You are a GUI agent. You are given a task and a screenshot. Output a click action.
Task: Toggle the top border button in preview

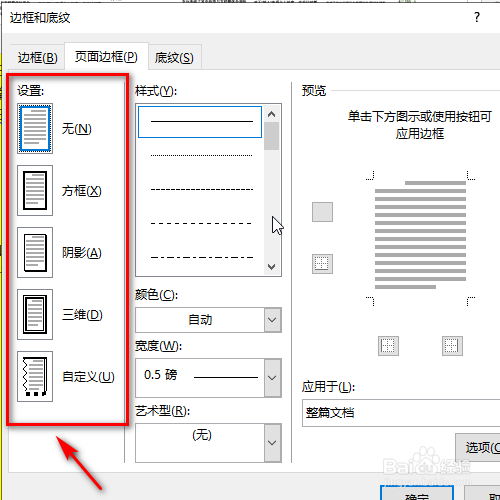[x=322, y=212]
